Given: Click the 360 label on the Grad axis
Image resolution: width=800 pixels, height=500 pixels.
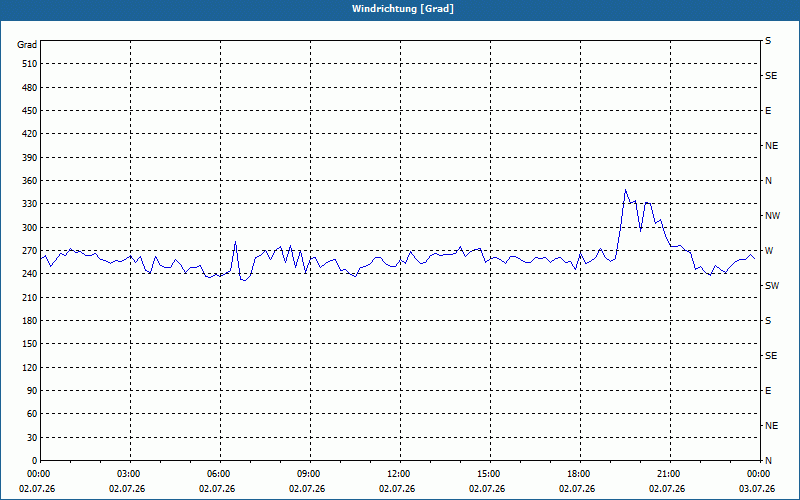Looking at the screenshot, I should [29, 181].
